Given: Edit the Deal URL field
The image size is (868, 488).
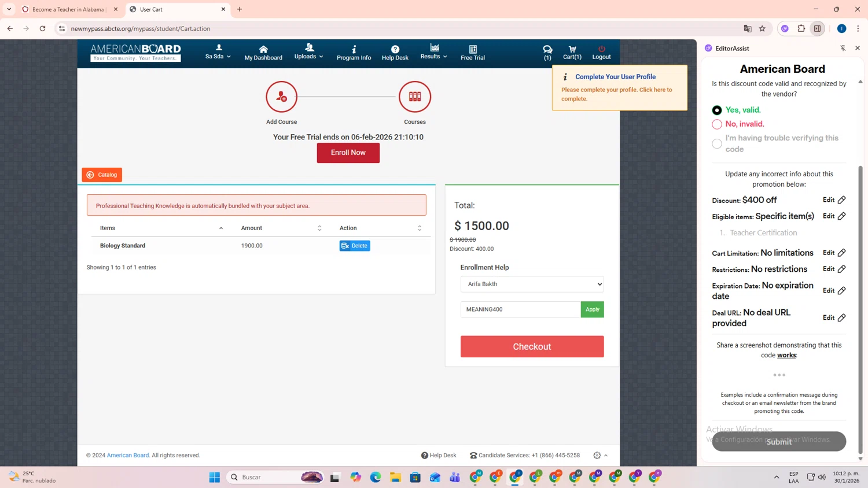Looking at the screenshot, I should click(x=834, y=317).
